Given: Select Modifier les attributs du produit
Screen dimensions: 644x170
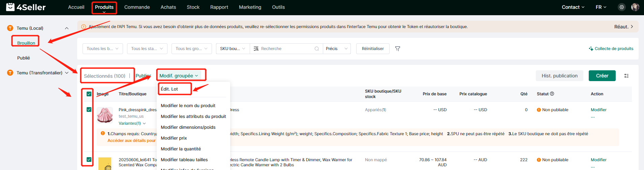Looking at the screenshot, I should 193,116.
